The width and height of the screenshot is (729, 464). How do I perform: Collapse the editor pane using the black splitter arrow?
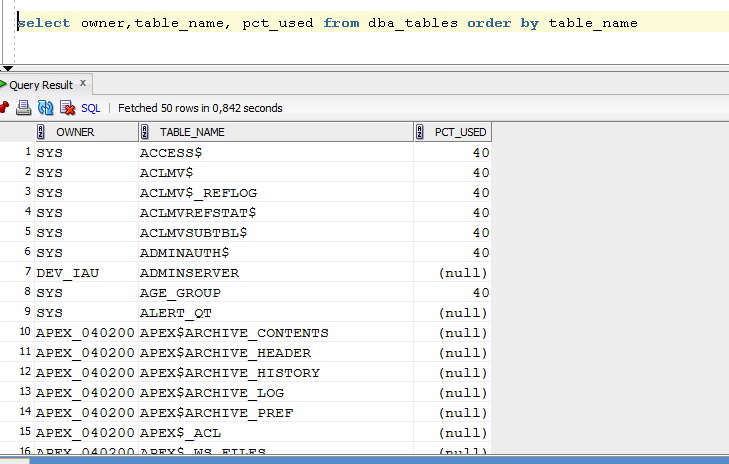click(8, 68)
